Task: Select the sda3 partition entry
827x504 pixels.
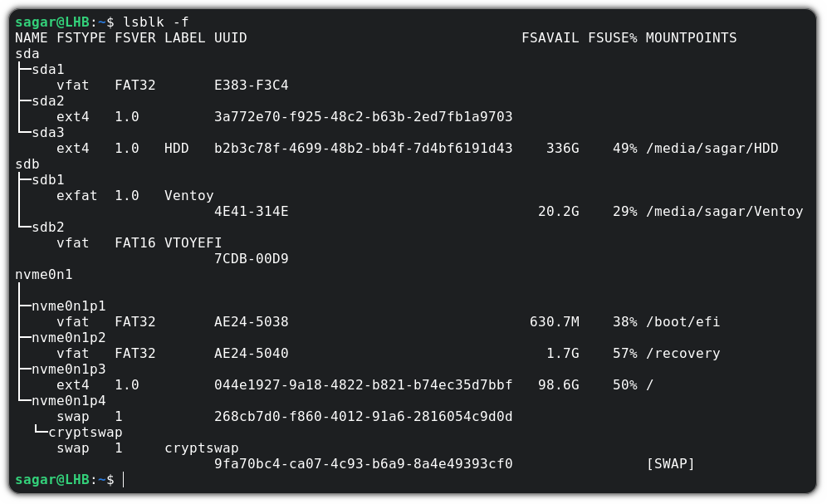Action: [x=48, y=133]
